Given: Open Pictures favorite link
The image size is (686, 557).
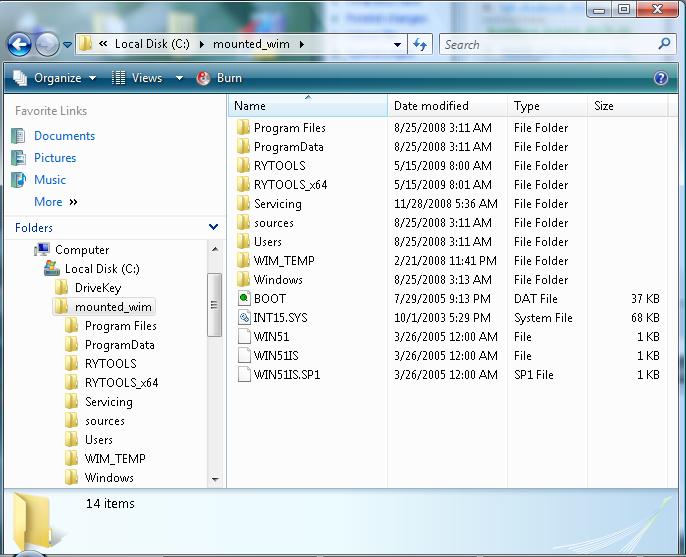Looking at the screenshot, I should [55, 158].
